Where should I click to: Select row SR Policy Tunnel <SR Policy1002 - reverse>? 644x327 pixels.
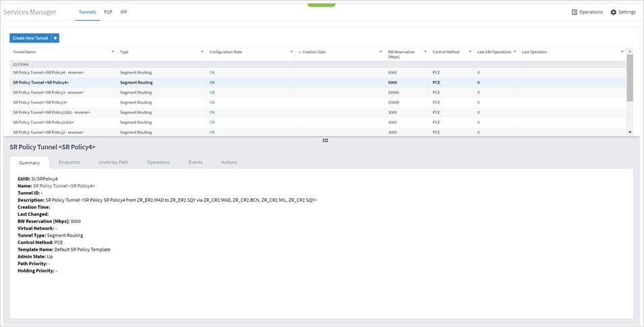(318, 112)
